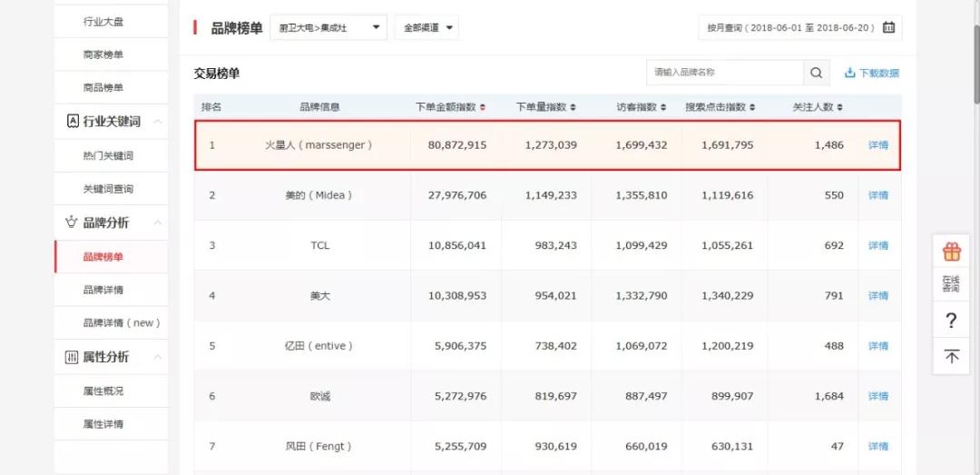
Task: Open 详情 for TCL row
Action: coord(878,245)
